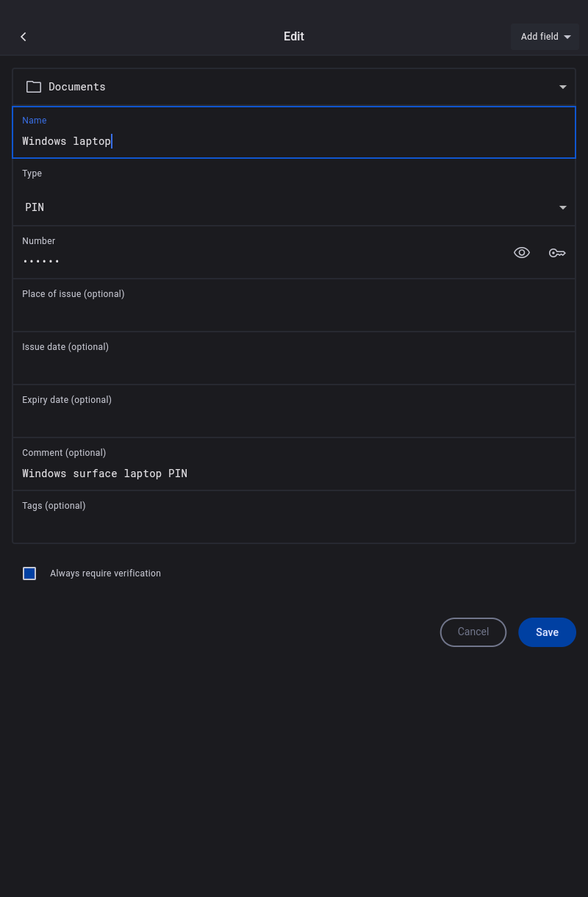The width and height of the screenshot is (588, 897).
Task: Show the hidden PIN number
Action: pyautogui.click(x=522, y=253)
